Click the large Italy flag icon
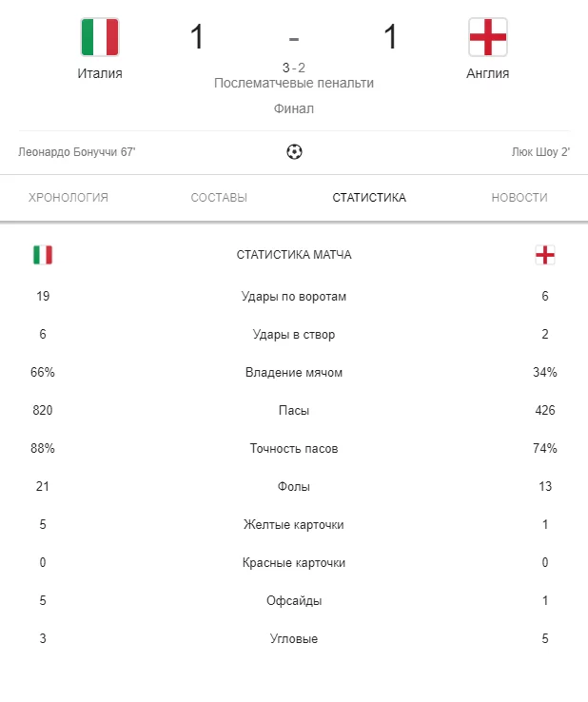588x702 pixels. click(100, 37)
